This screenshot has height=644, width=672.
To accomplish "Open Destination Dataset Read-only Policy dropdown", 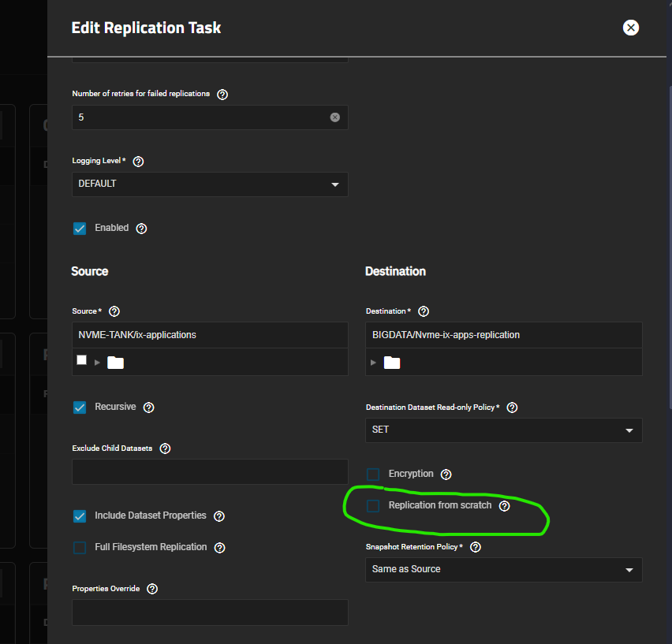I will click(503, 430).
